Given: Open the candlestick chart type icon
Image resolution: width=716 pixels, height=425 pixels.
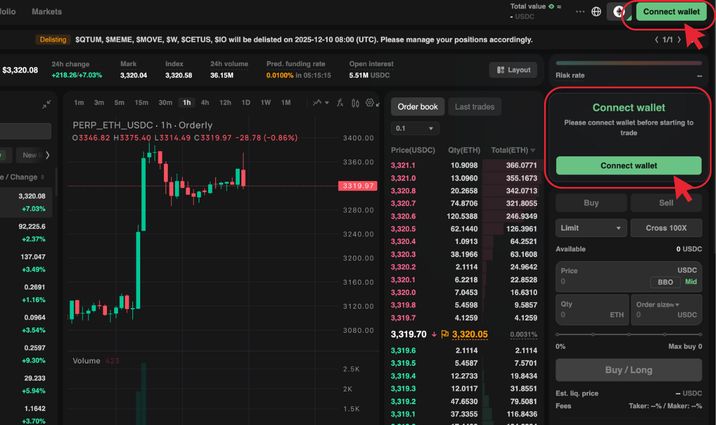Looking at the screenshot, I should (x=357, y=102).
